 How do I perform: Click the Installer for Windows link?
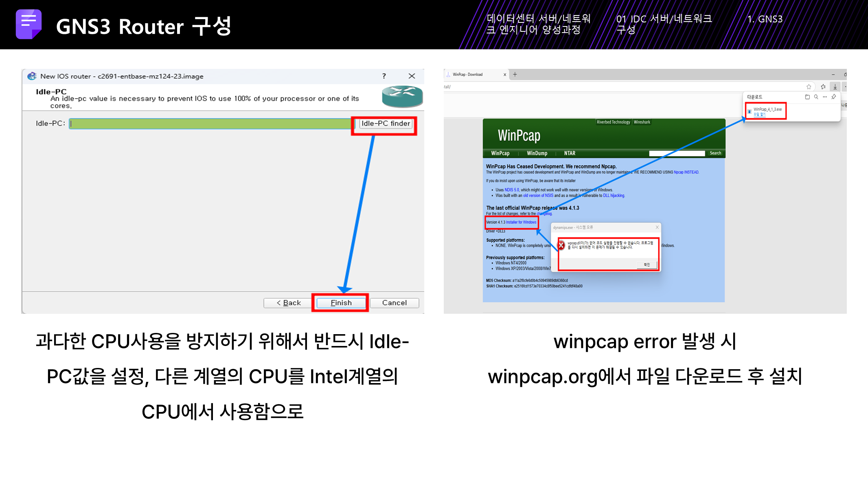coord(521,222)
